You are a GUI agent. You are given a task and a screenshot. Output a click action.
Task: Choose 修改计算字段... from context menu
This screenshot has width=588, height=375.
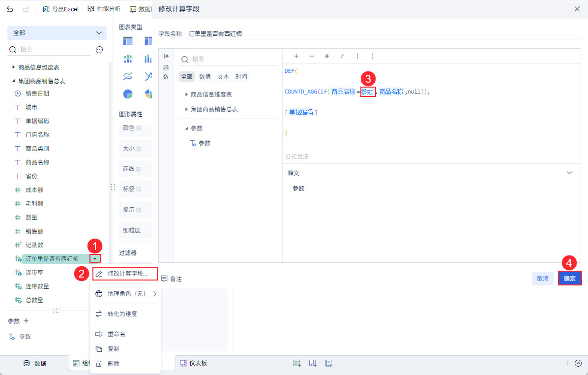click(125, 274)
